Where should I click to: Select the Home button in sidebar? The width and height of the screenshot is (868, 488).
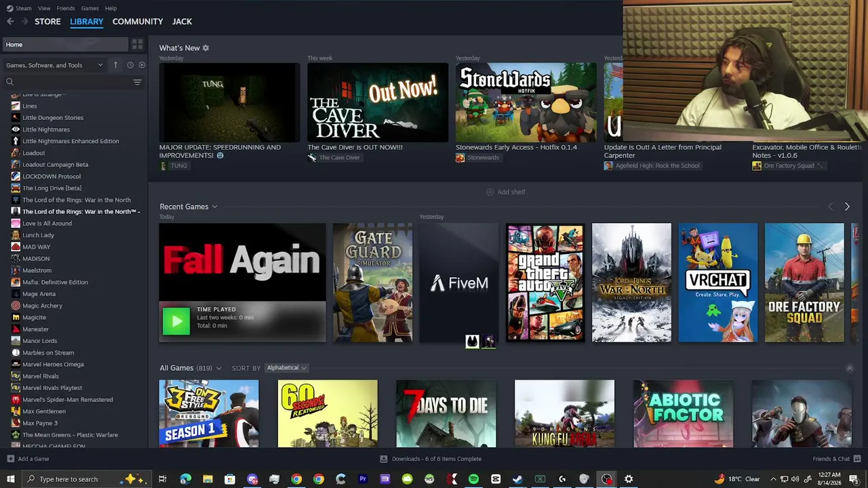(x=65, y=45)
